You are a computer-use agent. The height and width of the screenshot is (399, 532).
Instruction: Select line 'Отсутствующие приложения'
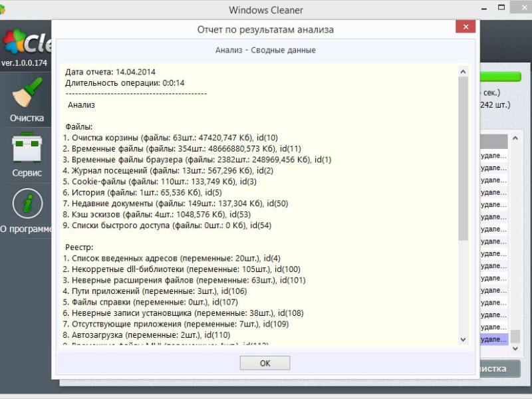tap(176, 324)
